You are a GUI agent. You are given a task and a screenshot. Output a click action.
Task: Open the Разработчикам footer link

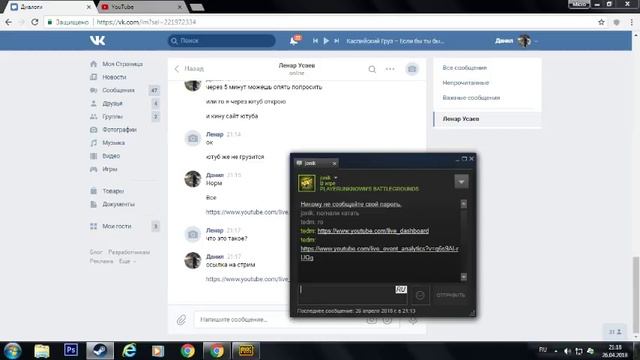pos(129,252)
